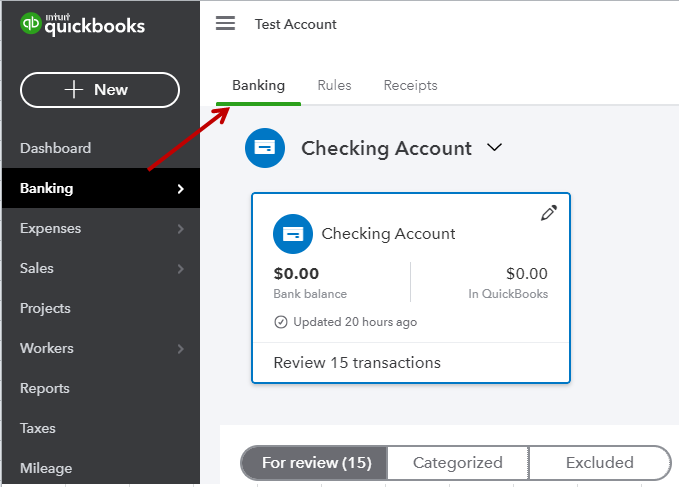Open Reports in the sidebar
This screenshot has width=679, height=487.
[x=100, y=388]
